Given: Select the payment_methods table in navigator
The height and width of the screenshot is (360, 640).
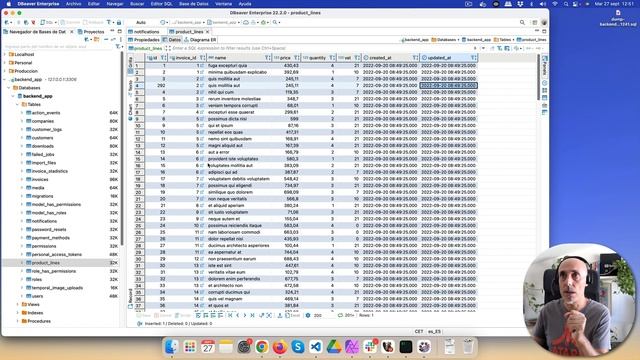Looking at the screenshot, I should pos(51,238).
